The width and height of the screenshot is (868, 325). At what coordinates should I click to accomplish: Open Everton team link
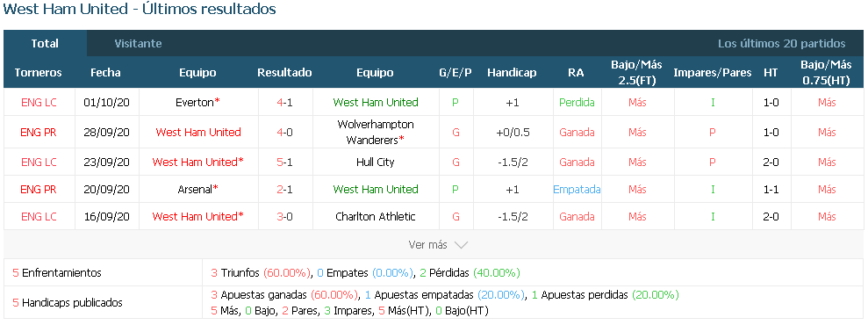(195, 103)
